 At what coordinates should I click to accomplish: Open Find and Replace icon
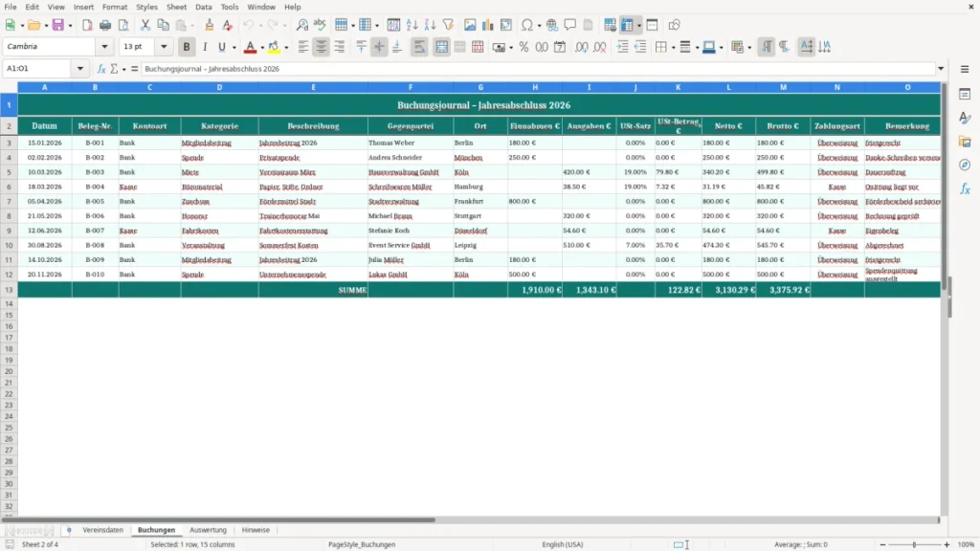pyautogui.click(x=301, y=25)
